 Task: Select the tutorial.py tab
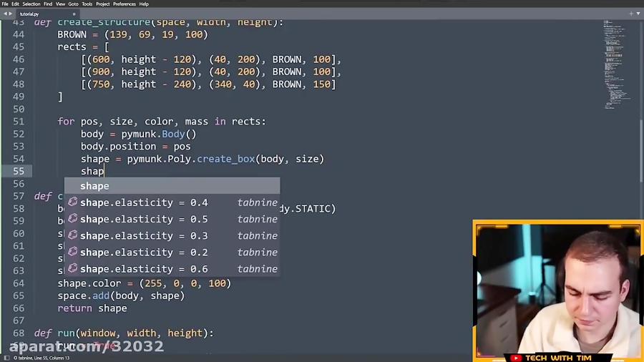[30, 14]
